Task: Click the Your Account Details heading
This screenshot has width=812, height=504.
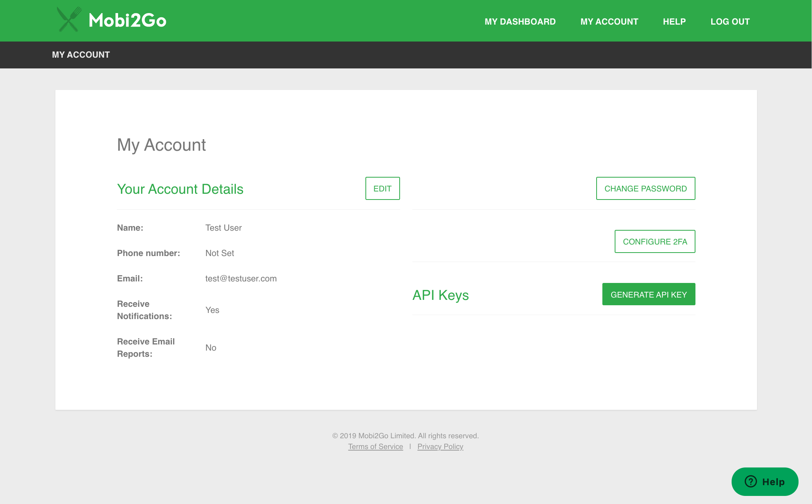Action: (x=180, y=189)
